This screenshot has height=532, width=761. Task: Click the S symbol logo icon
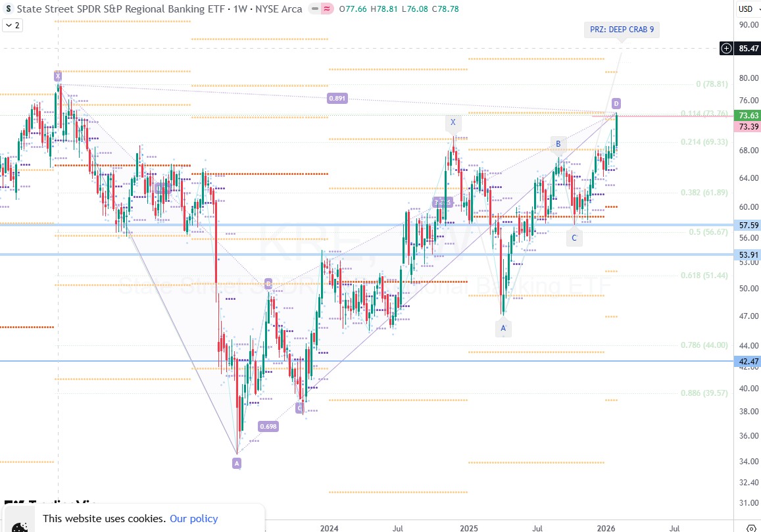click(x=8, y=9)
